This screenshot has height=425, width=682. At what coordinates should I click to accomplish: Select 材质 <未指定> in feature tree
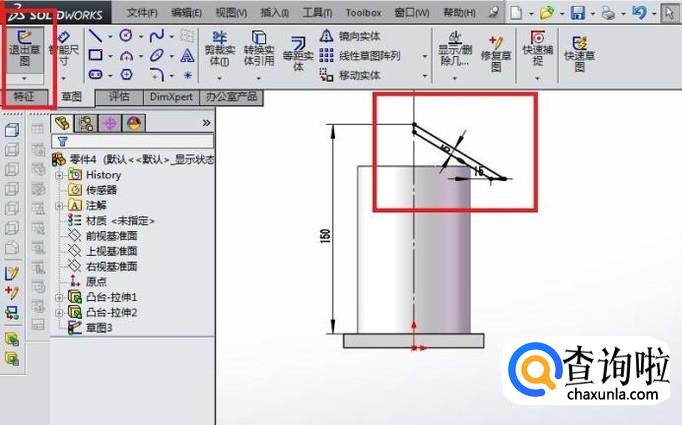tap(120, 221)
